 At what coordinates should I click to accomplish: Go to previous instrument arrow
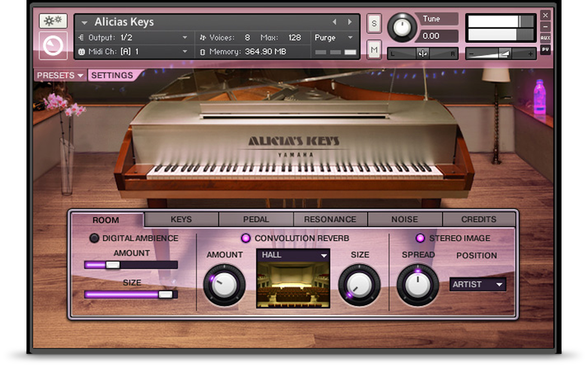tap(334, 22)
